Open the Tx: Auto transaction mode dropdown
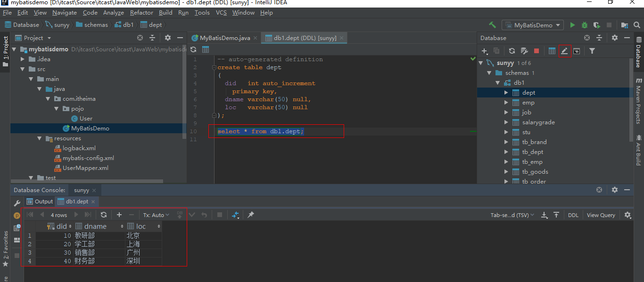This screenshot has width=644, height=282. point(156,215)
